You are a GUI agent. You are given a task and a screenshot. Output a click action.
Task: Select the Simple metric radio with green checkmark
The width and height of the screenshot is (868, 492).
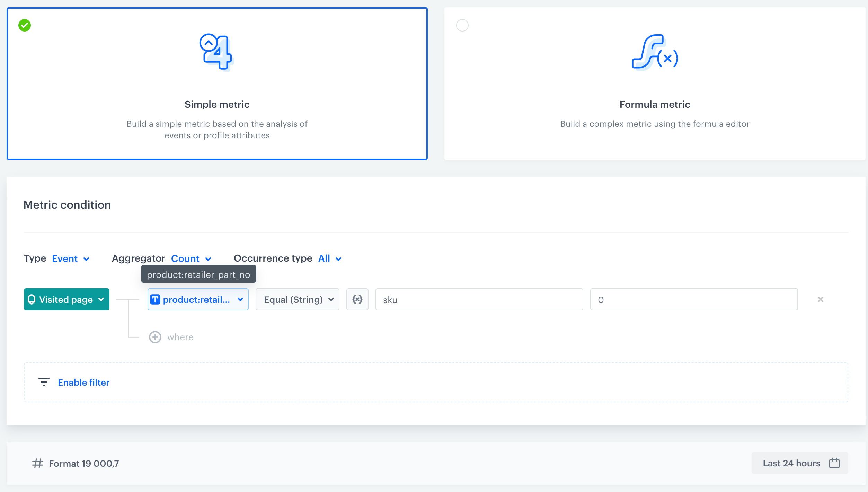pos(24,25)
